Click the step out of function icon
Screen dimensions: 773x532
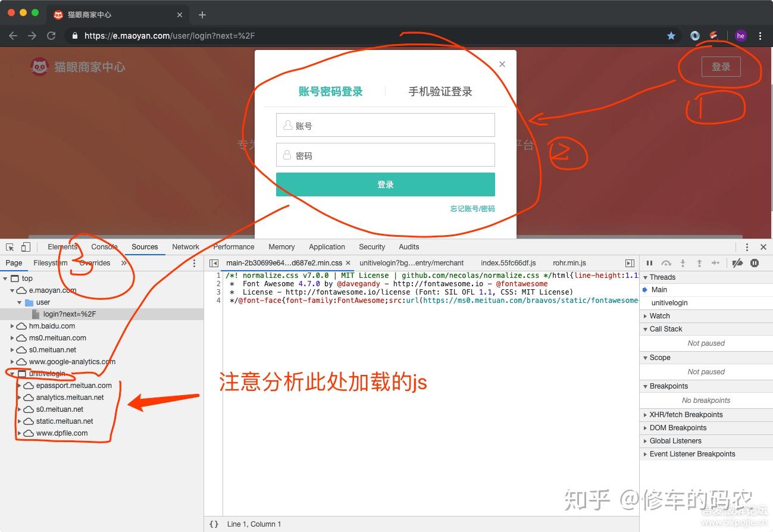pyautogui.click(x=699, y=263)
